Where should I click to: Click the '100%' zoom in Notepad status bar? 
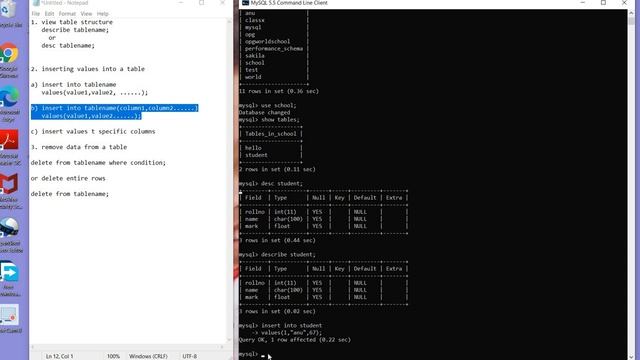point(113,356)
